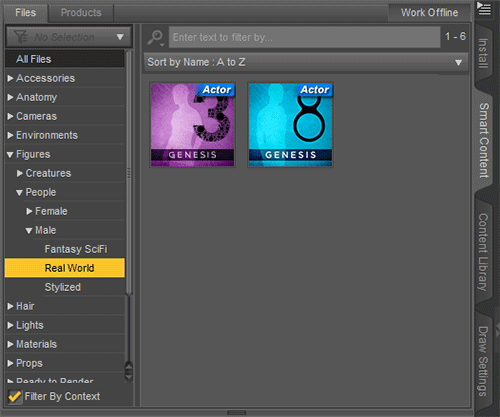This screenshot has width=500, height=417.
Task: Expand the Creatures subcategory arrow
Action: coord(20,173)
